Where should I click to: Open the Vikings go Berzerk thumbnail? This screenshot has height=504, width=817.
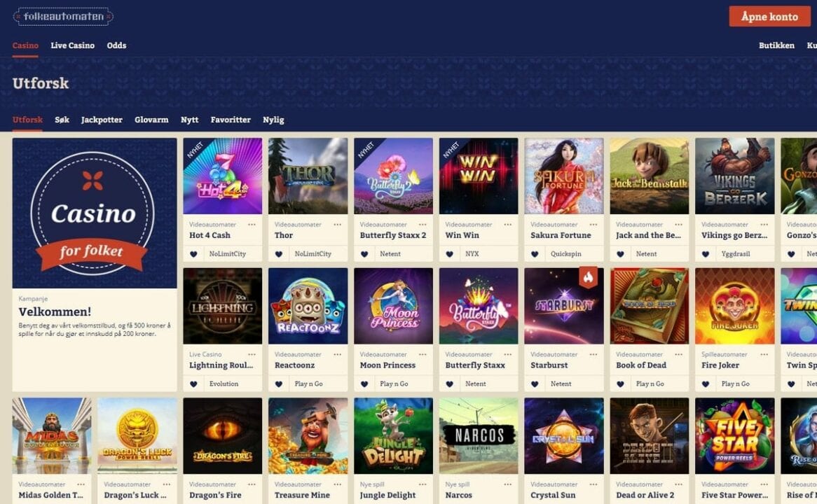735,176
